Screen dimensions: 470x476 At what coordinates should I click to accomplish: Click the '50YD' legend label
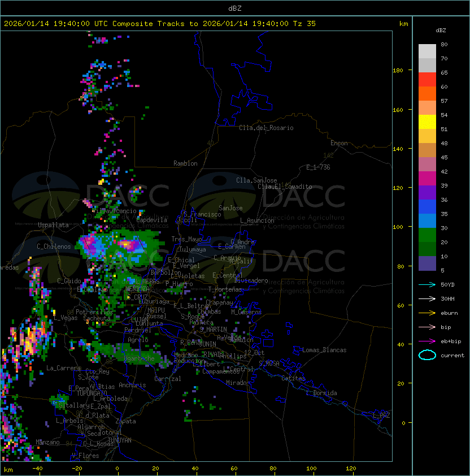(447, 285)
